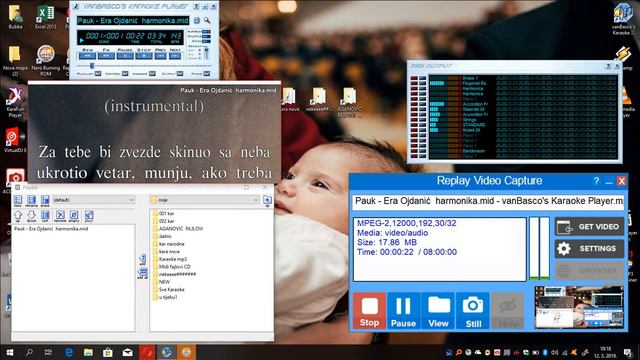The image size is (640, 360).
Task: Open the moje folder dropdown
Action: (x=204, y=200)
